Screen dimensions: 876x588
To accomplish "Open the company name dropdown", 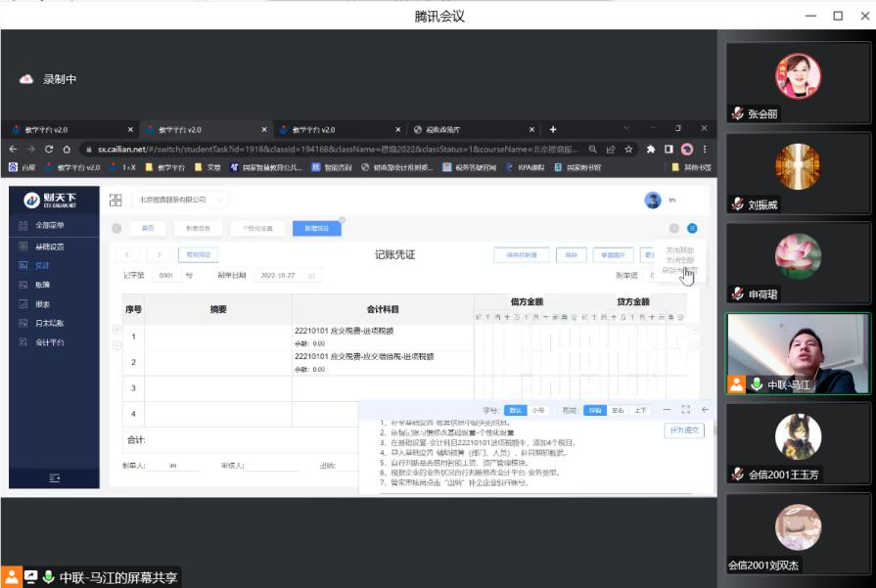I will pos(180,200).
